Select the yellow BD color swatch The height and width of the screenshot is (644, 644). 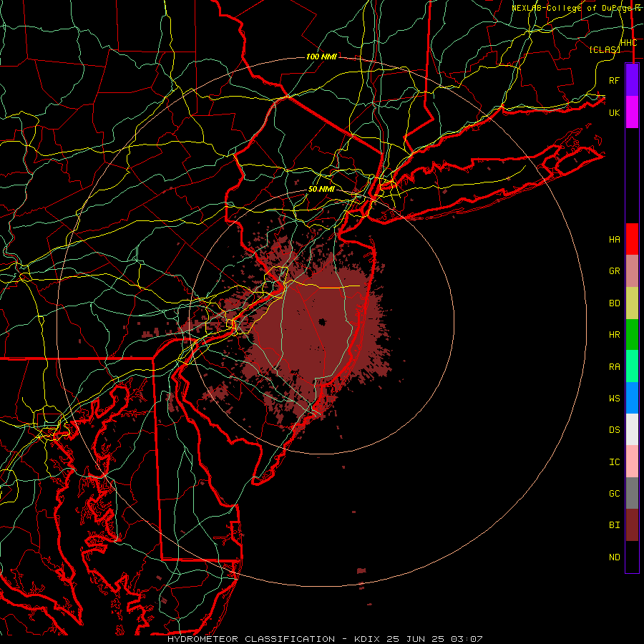tap(632, 303)
